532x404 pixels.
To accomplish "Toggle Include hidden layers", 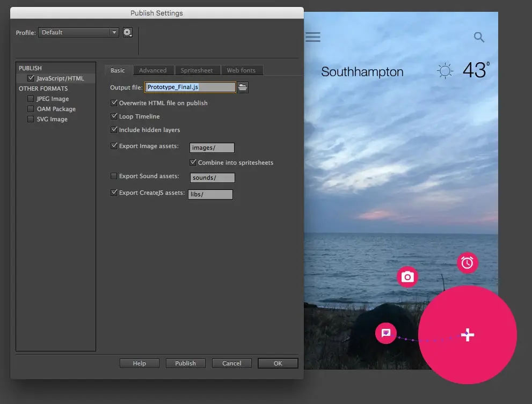I will [114, 129].
